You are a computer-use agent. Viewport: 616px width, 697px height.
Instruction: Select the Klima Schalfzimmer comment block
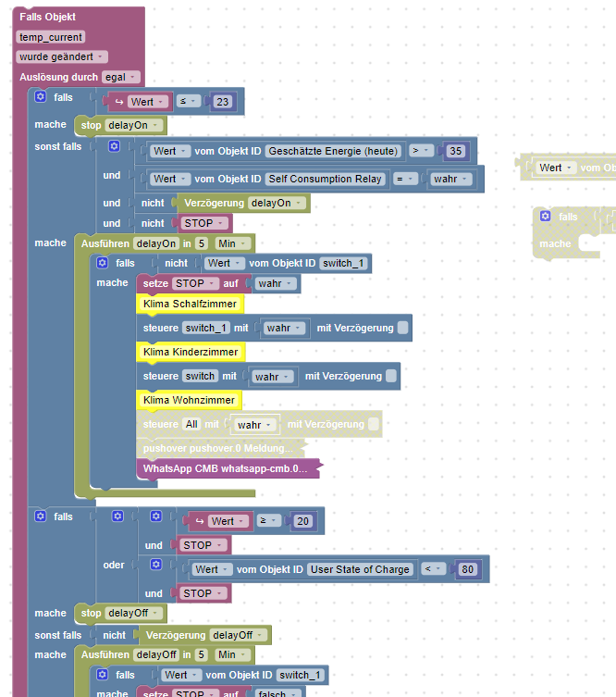coord(191,304)
